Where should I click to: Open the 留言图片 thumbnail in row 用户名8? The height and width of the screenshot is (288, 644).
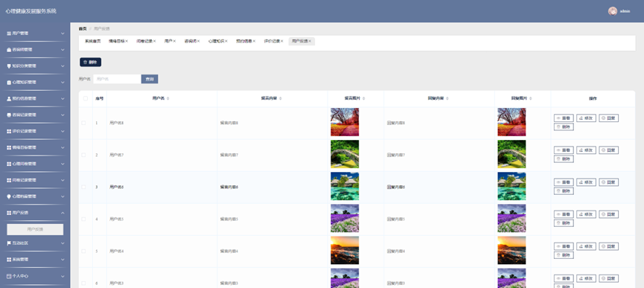[345, 122]
